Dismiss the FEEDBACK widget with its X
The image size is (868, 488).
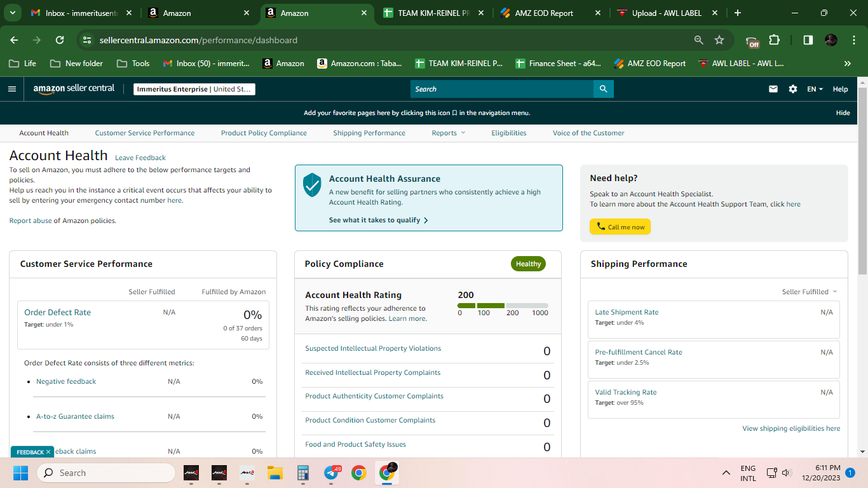click(x=48, y=452)
